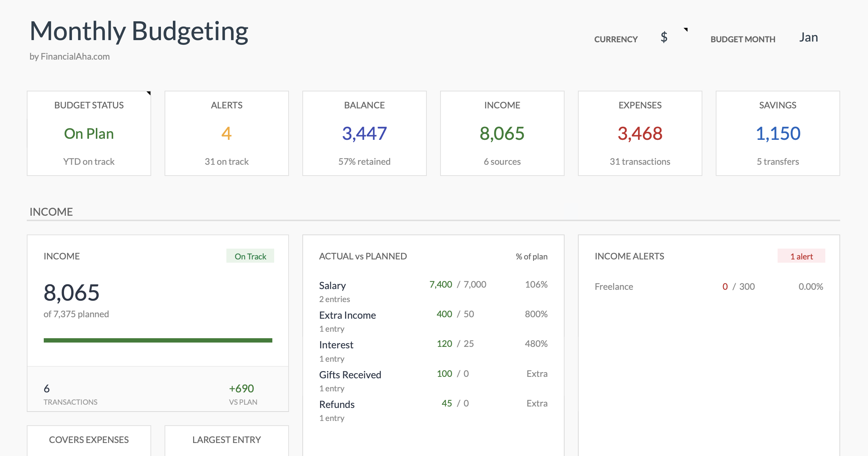Click the 1 alert badge in Income Alerts
This screenshot has width=868, height=456.
[x=801, y=256]
